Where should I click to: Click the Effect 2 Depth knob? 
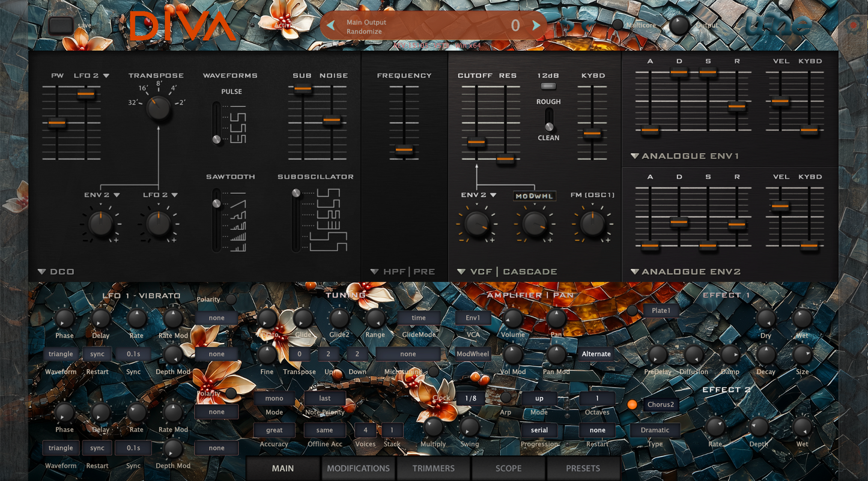click(x=759, y=427)
